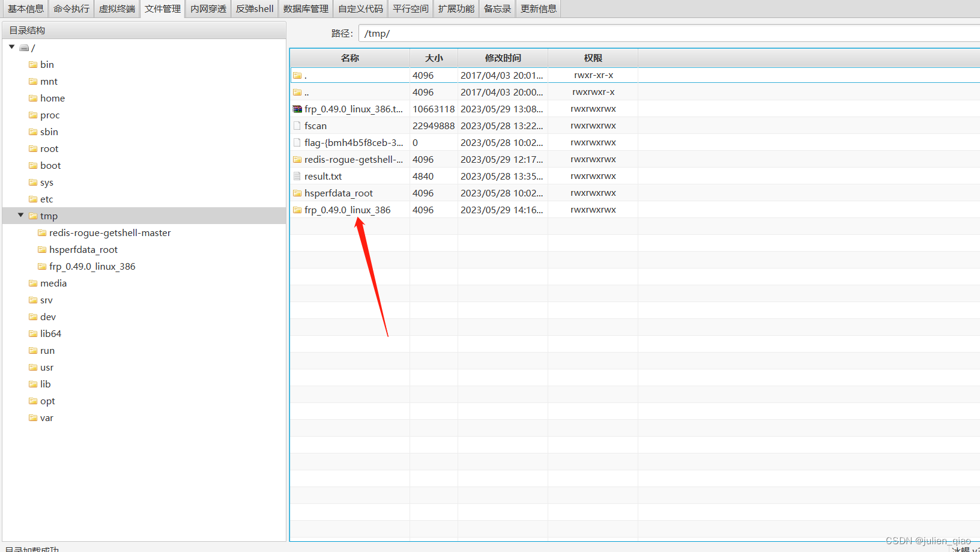Click the dev folder icon in tree
Image resolution: width=980 pixels, height=552 pixels.
point(33,317)
